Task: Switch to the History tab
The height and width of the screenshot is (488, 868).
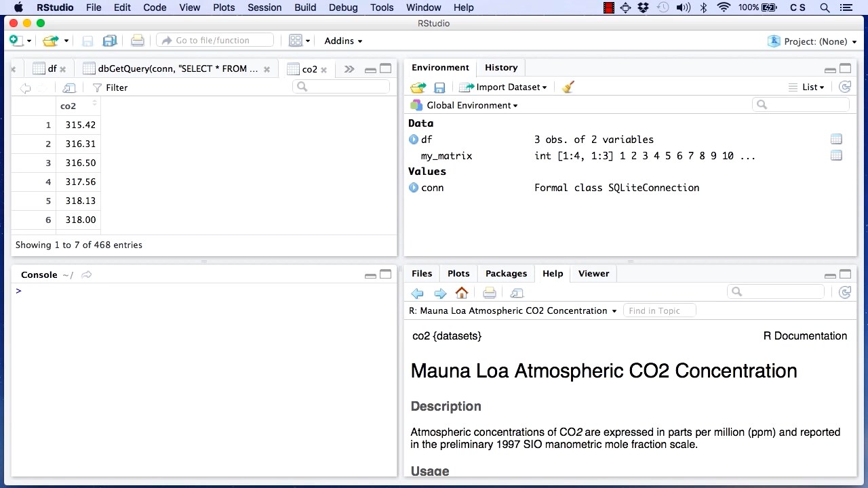Action: (501, 68)
